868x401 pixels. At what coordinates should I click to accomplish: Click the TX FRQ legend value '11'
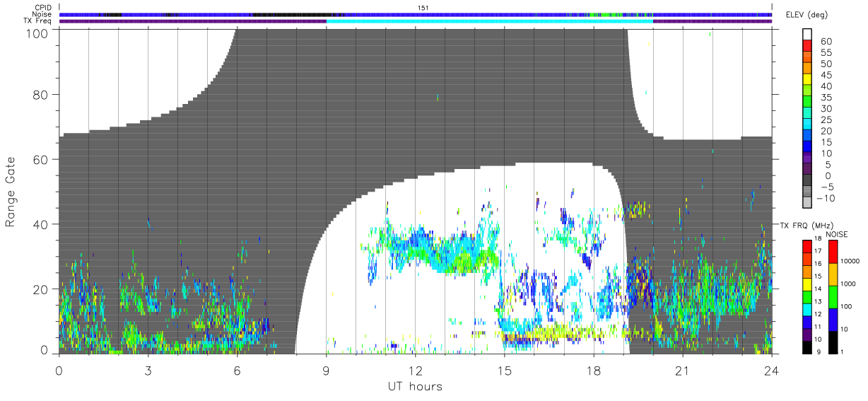pyautogui.click(x=816, y=327)
